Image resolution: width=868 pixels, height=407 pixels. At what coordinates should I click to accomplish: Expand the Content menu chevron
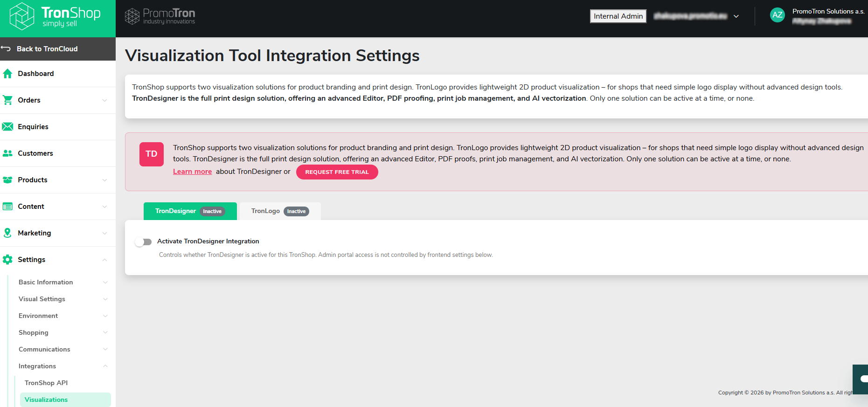pyautogui.click(x=104, y=207)
